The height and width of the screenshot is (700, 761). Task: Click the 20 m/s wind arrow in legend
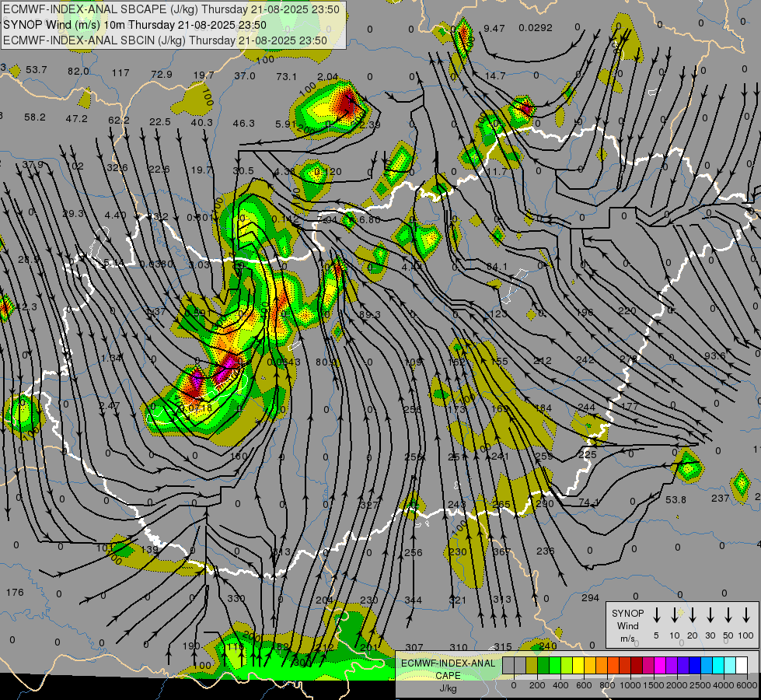click(x=692, y=615)
